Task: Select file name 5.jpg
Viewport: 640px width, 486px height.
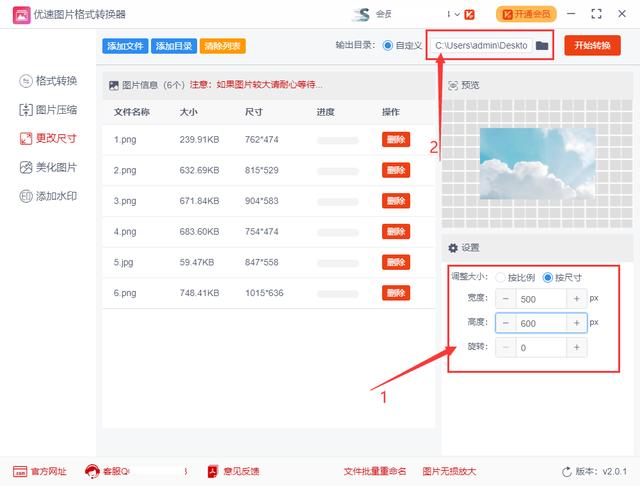Action: click(x=123, y=262)
